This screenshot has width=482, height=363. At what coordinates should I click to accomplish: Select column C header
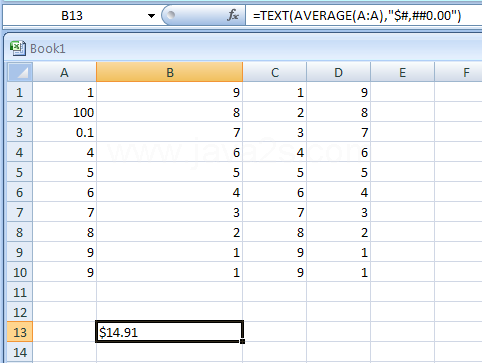275,72
